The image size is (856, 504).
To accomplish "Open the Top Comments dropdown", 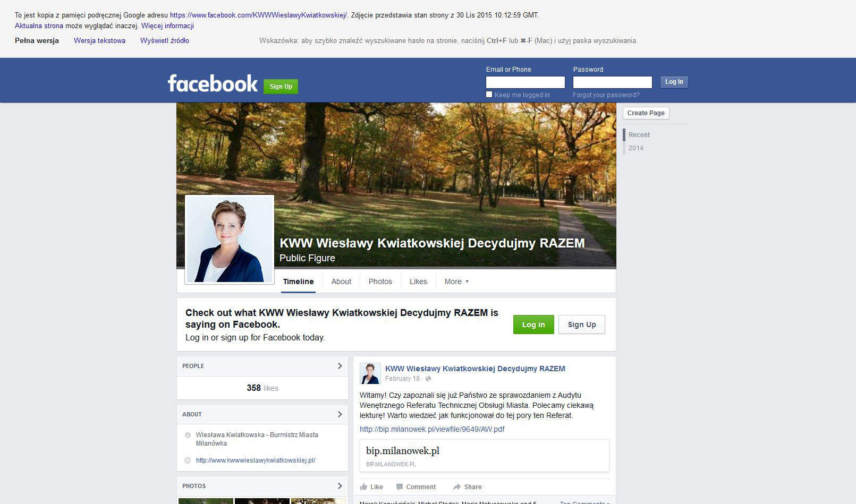I will [584, 502].
